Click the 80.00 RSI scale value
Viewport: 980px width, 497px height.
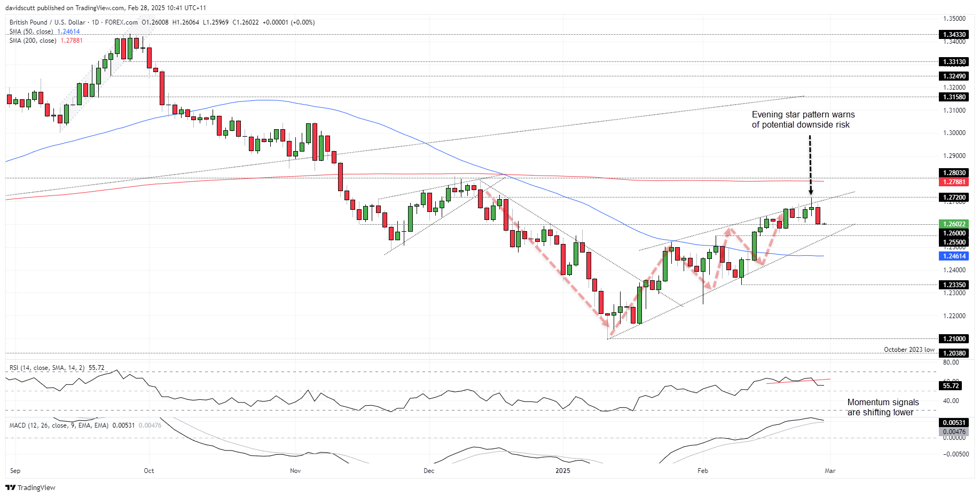pos(951,362)
